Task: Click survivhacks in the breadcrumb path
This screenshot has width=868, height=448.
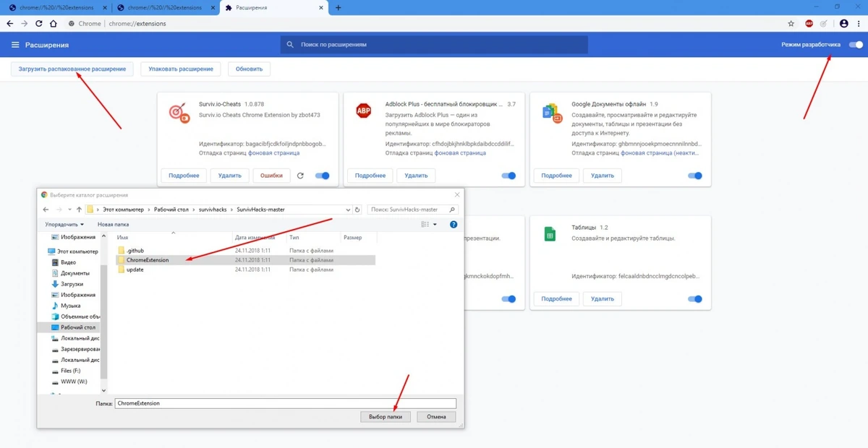Action: (x=213, y=210)
